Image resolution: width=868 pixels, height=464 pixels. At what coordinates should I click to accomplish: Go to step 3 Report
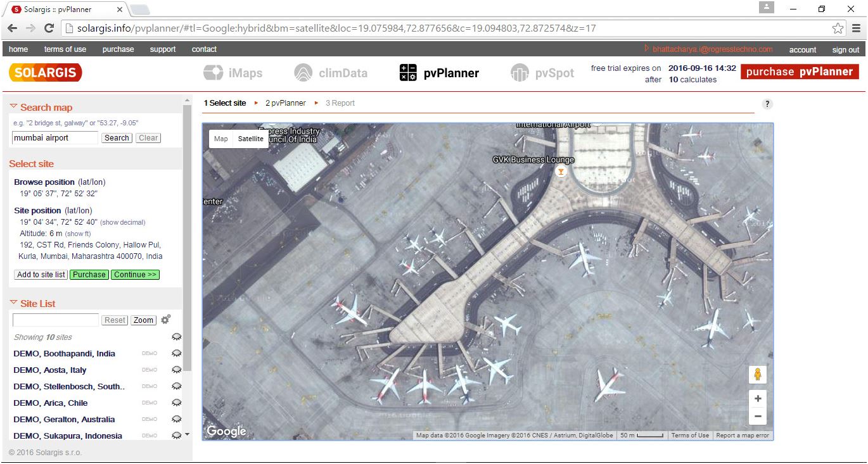pyautogui.click(x=340, y=103)
